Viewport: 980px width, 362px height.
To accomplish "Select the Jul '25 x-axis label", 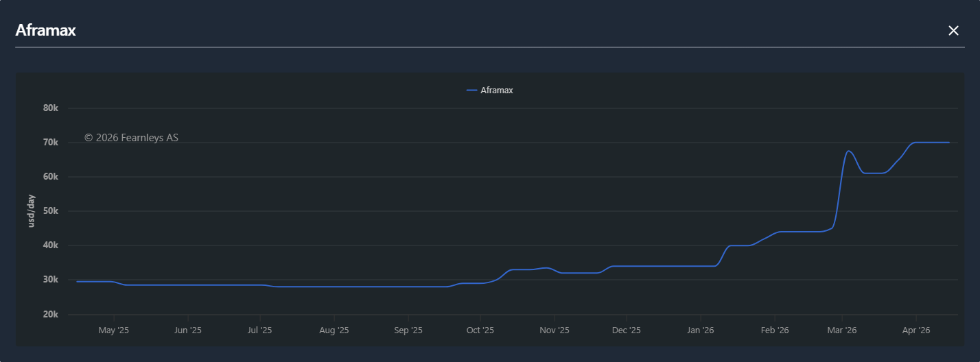I will pos(259,330).
